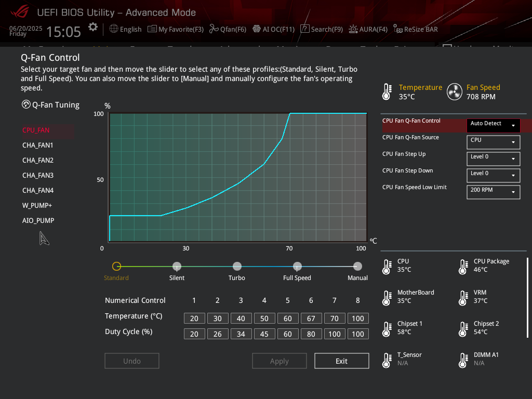Click the Qfan(F6) text in the header
Screen dimensions: 532x399
(233, 29)
